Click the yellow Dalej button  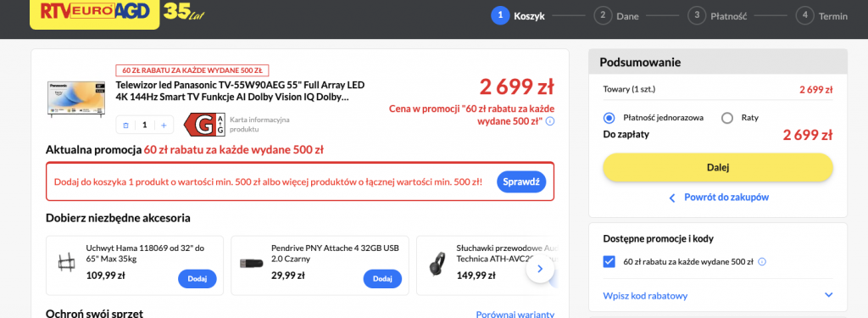[717, 167]
